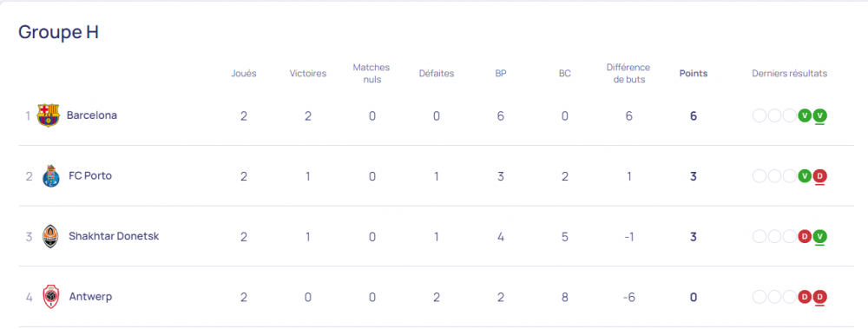The image size is (868, 329).
Task: Click the Antwerp club crest
Action: [50, 297]
